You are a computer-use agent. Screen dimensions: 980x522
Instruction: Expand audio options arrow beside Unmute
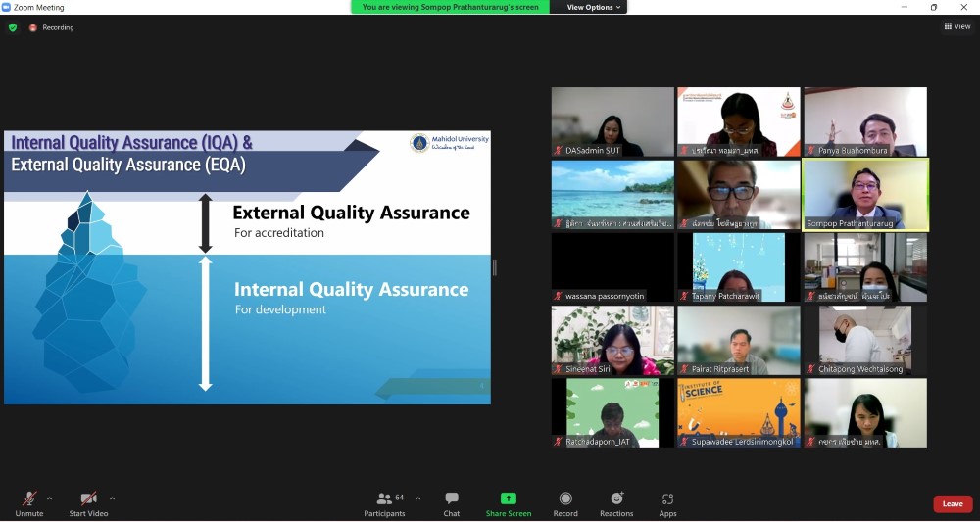(x=50, y=498)
